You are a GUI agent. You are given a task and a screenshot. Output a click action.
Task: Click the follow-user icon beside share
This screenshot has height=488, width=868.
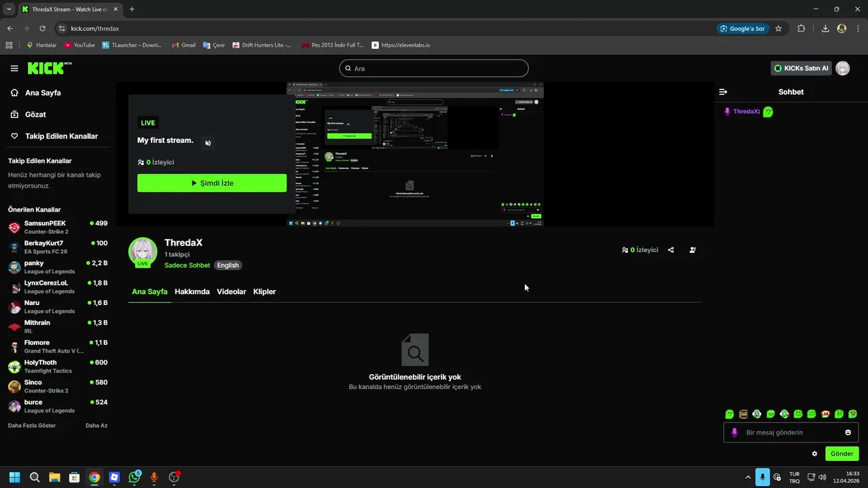pyautogui.click(x=692, y=250)
